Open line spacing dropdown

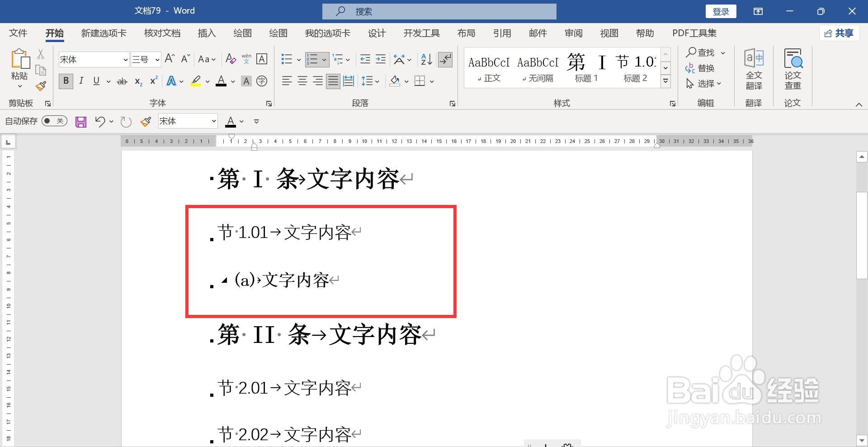point(377,81)
